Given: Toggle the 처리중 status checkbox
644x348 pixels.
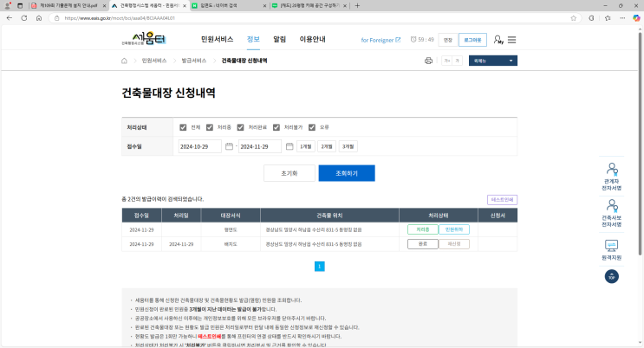Looking at the screenshot, I should (x=210, y=127).
